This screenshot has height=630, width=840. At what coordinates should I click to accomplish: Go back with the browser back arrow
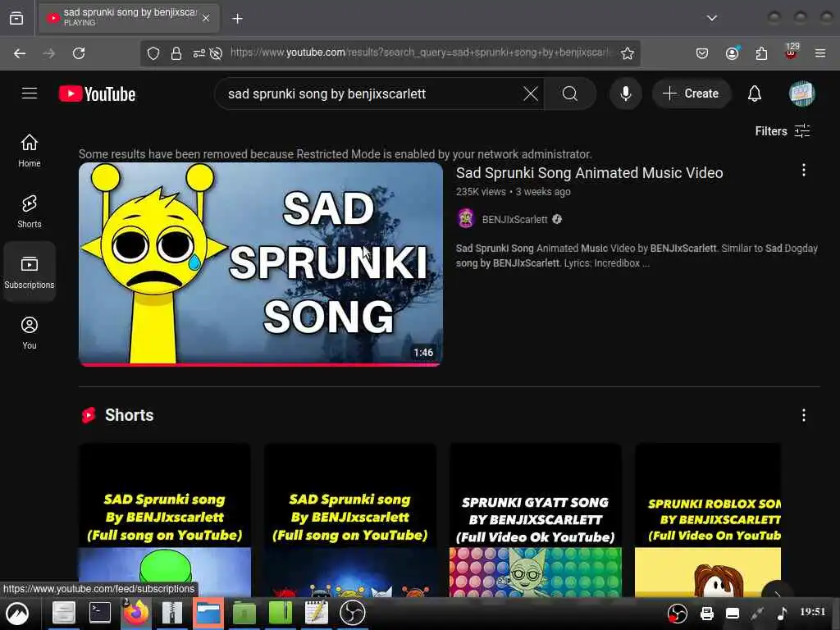pyautogui.click(x=20, y=53)
